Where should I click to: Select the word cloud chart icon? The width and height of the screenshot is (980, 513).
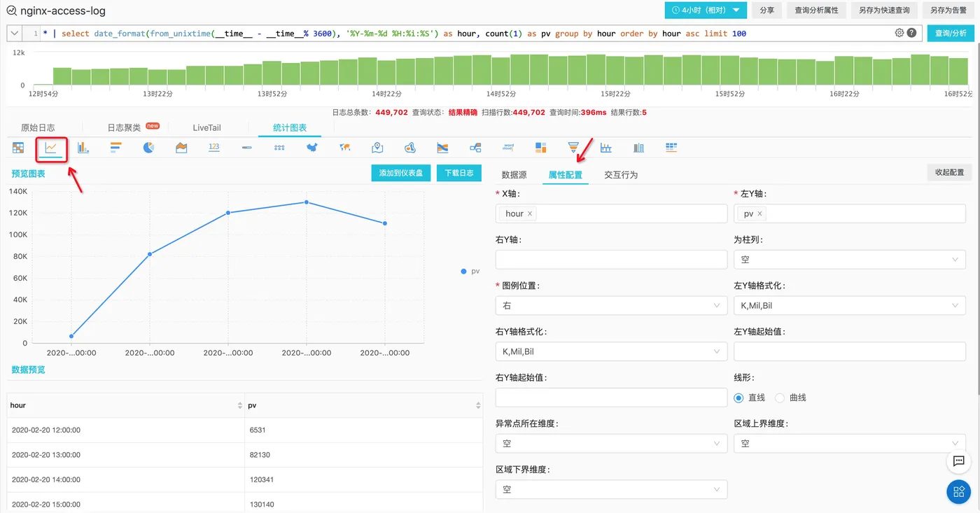pyautogui.click(x=508, y=148)
